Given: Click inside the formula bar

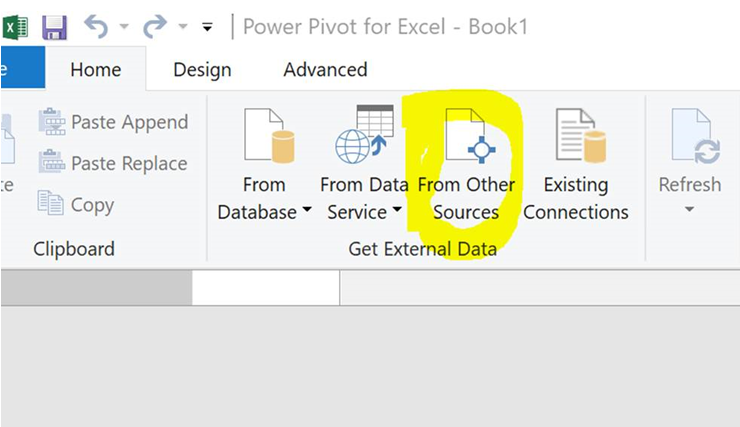Looking at the screenshot, I should (540, 288).
